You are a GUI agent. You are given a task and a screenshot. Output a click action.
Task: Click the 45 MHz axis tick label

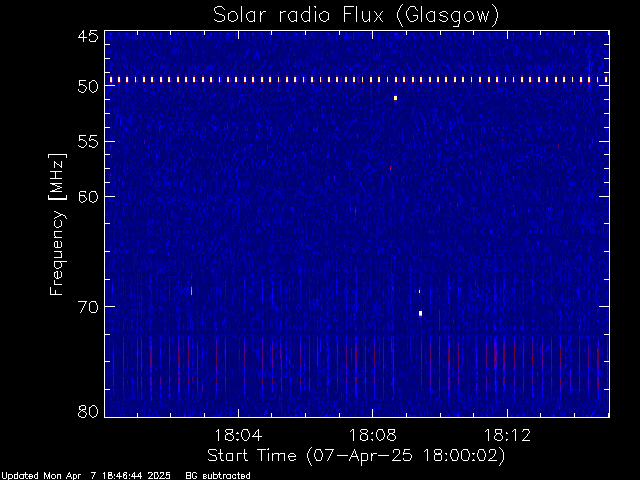[88, 36]
